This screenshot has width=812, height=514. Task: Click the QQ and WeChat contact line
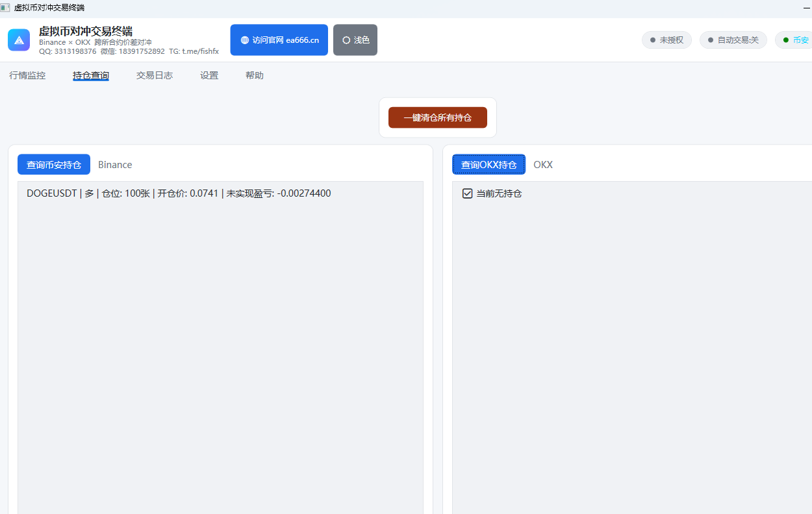click(129, 51)
